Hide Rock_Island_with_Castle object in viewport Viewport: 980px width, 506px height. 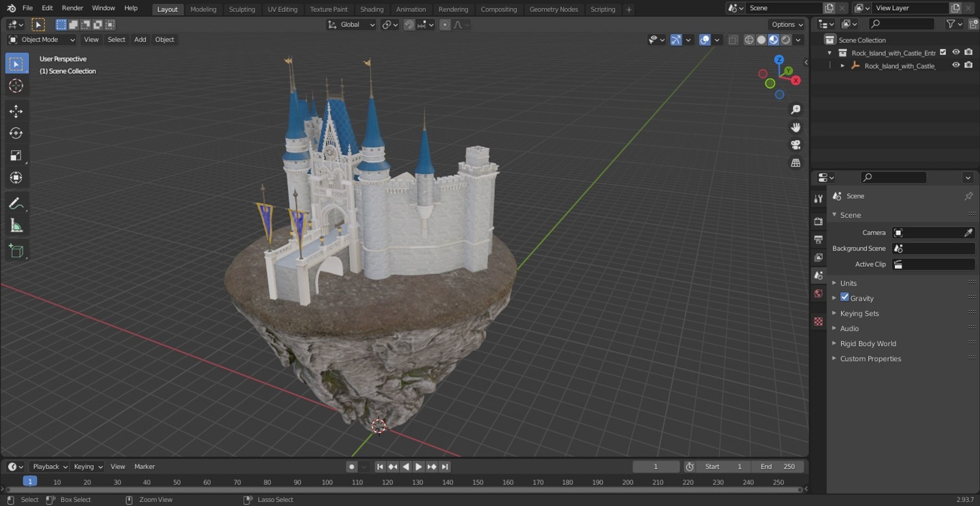956,65
